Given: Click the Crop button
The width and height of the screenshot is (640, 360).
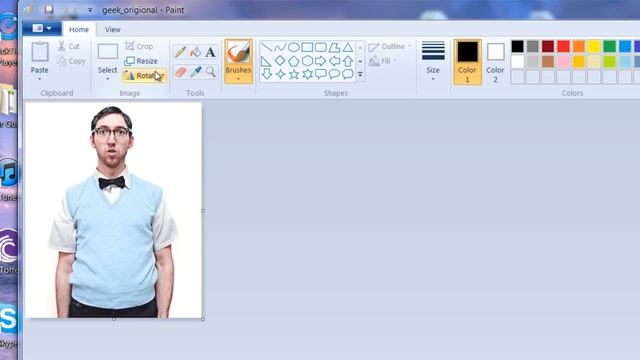Looking at the screenshot, I should coord(139,46).
